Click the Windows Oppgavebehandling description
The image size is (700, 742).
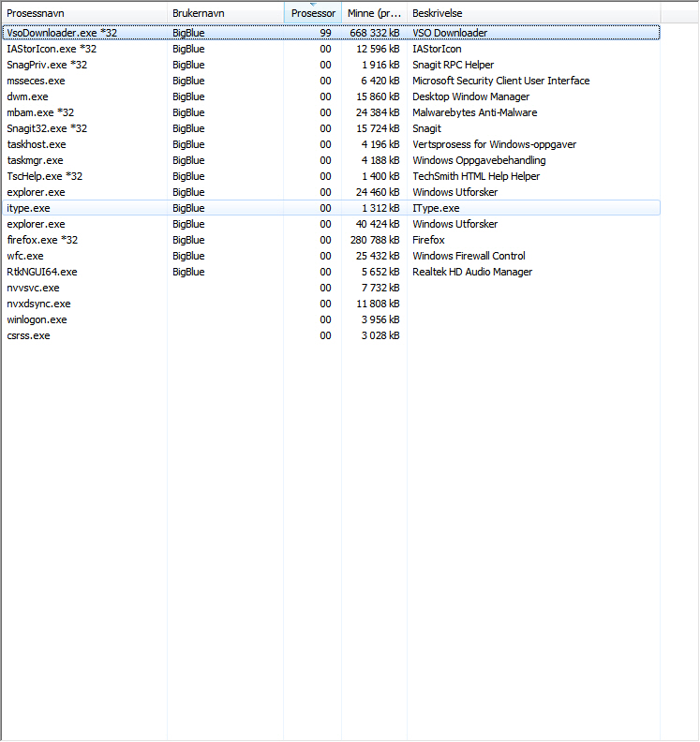pyautogui.click(x=479, y=160)
